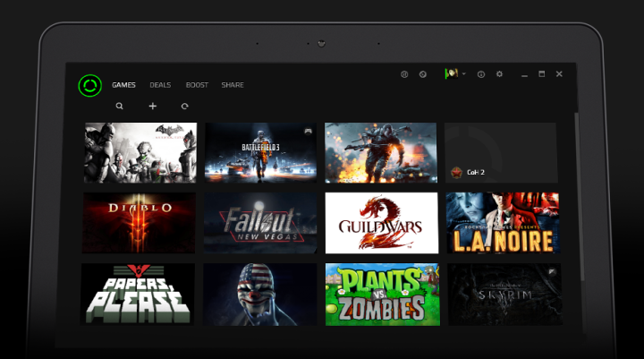Screen dimensions: 644x359
Task: Add a game with the plus icon
Action: tap(152, 107)
